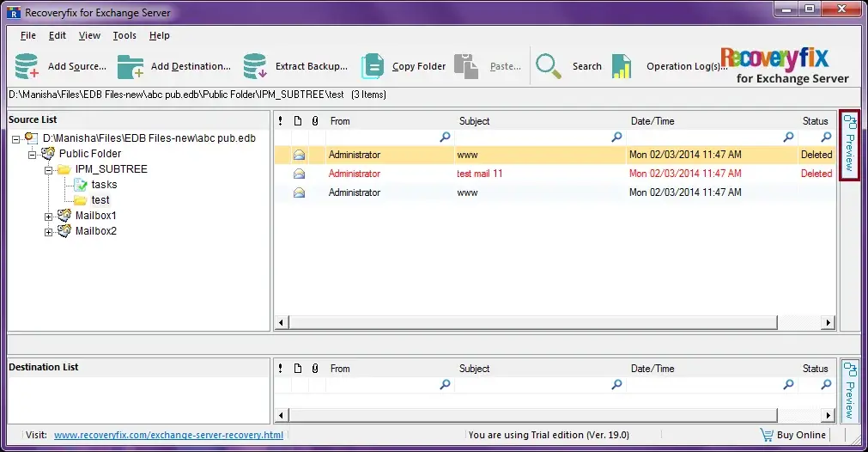
Task: Open Extract Backup from toolbar
Action: 255,66
